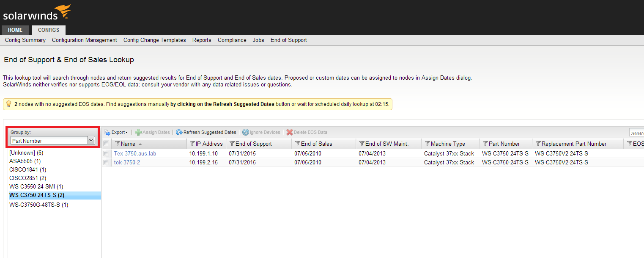This screenshot has height=258, width=644.
Task: Select the [Unknown] (6) group
Action: click(x=26, y=153)
